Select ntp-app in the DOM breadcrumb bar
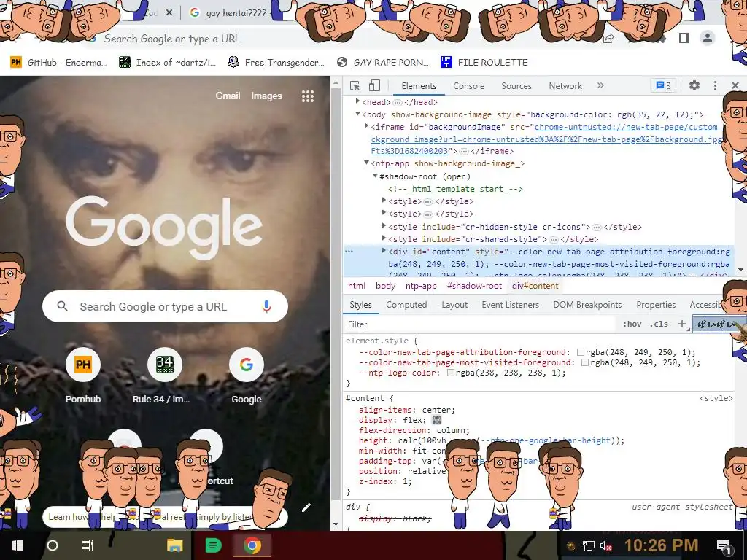The image size is (747, 560). pyautogui.click(x=421, y=286)
